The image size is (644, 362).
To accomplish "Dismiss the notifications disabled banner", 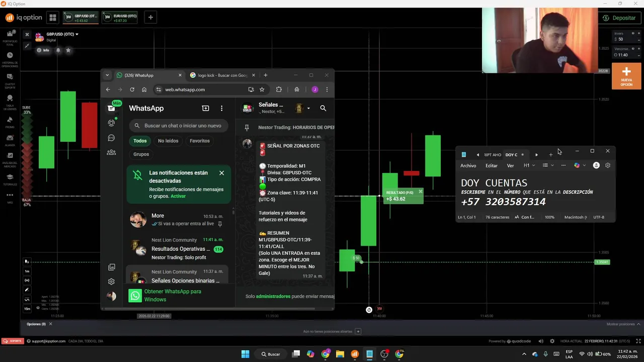I will click(221, 173).
